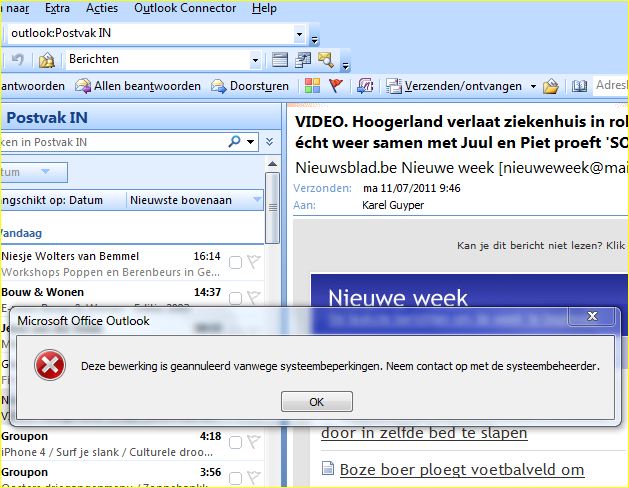Screen dimensions: 629x488
Task: Click the colored categories squares icon
Action: (x=312, y=86)
